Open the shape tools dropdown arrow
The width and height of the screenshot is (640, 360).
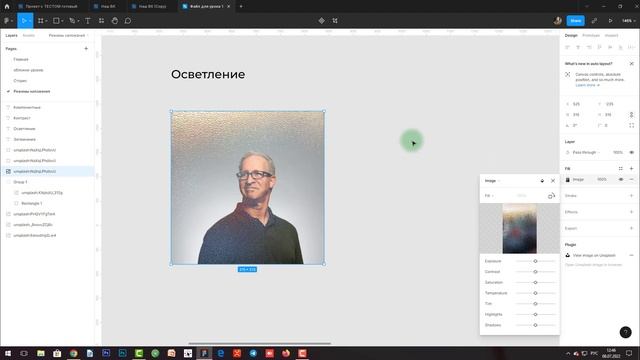[62, 21]
